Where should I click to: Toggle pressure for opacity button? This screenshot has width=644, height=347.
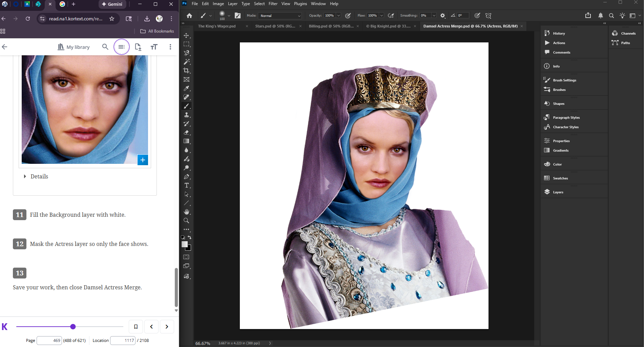[x=348, y=16]
